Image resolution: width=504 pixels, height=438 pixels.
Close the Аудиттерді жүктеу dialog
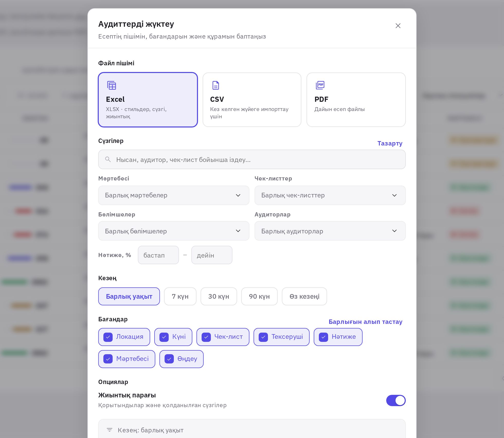(x=398, y=26)
